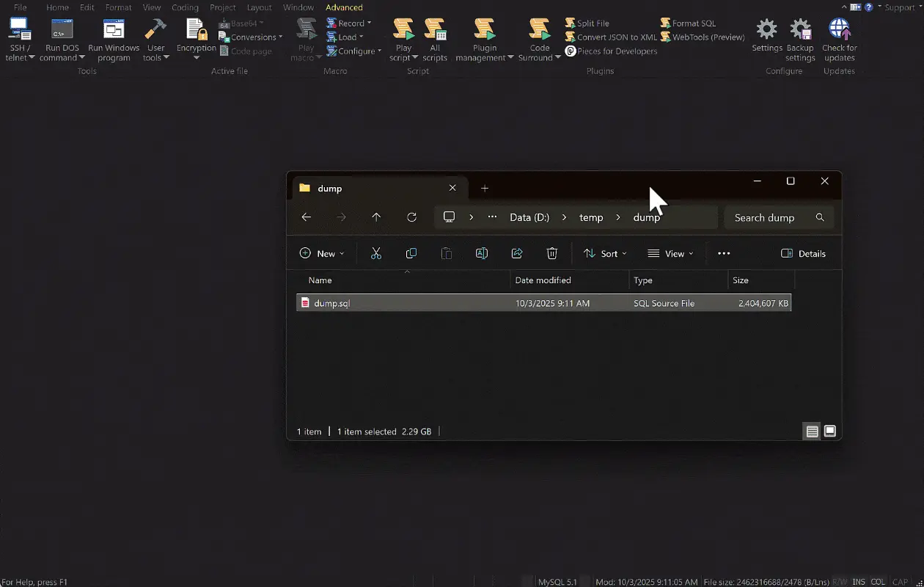Toggle caps lock indicator in status bar
Image resolution: width=924 pixels, height=587 pixels.
(900, 581)
